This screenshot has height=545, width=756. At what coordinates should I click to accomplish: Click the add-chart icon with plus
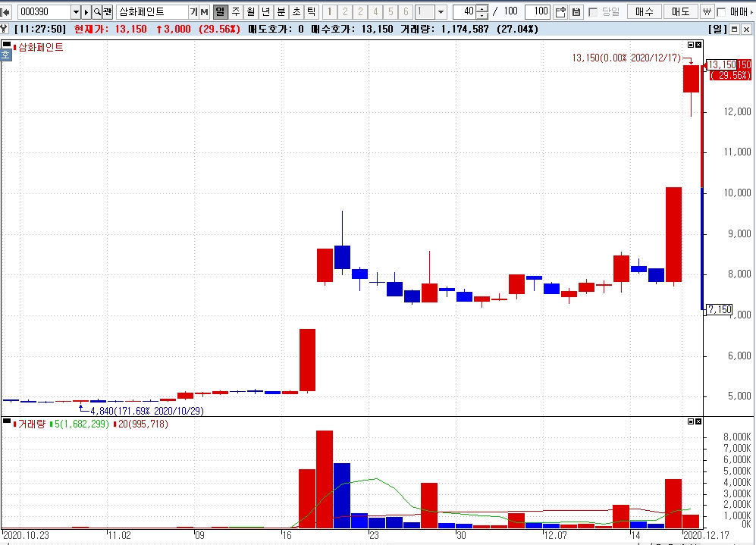tap(560, 11)
